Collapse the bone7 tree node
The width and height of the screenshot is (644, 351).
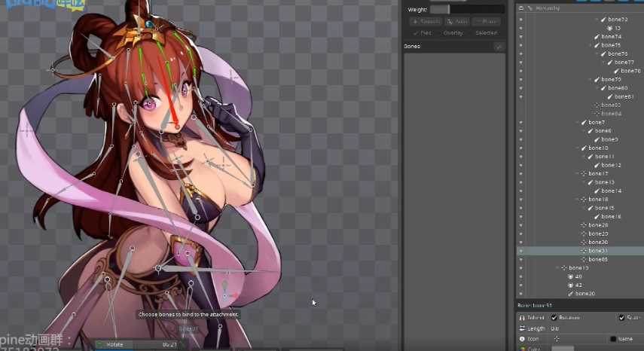pyautogui.click(x=577, y=122)
